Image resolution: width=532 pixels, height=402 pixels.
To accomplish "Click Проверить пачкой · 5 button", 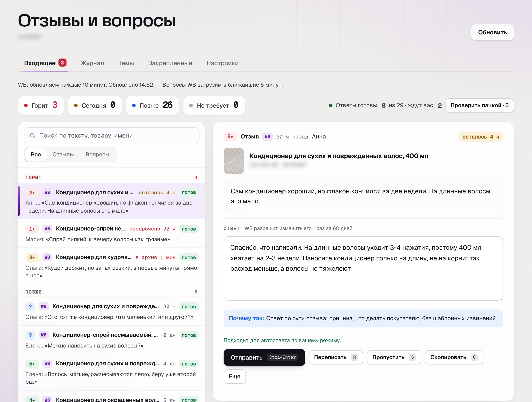I will [479, 105].
